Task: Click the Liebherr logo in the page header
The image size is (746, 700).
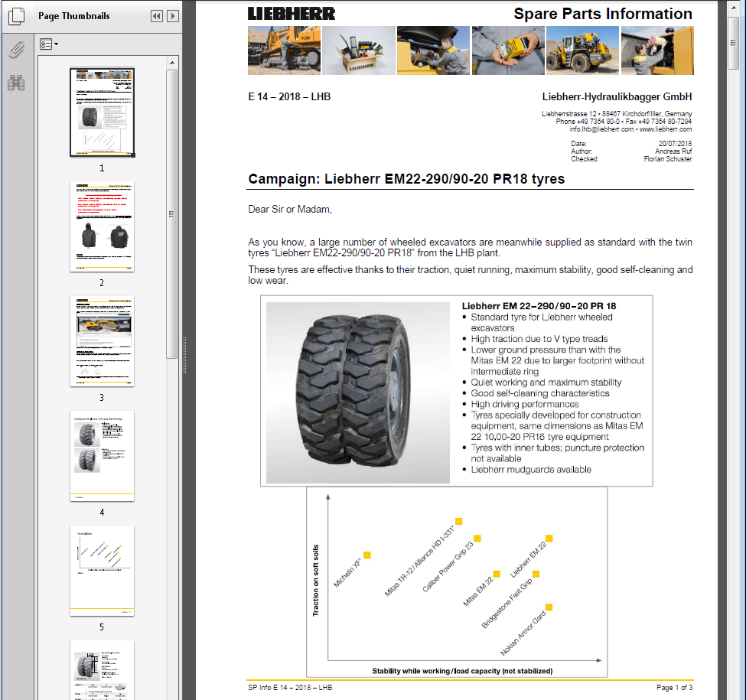Action: 292,13
